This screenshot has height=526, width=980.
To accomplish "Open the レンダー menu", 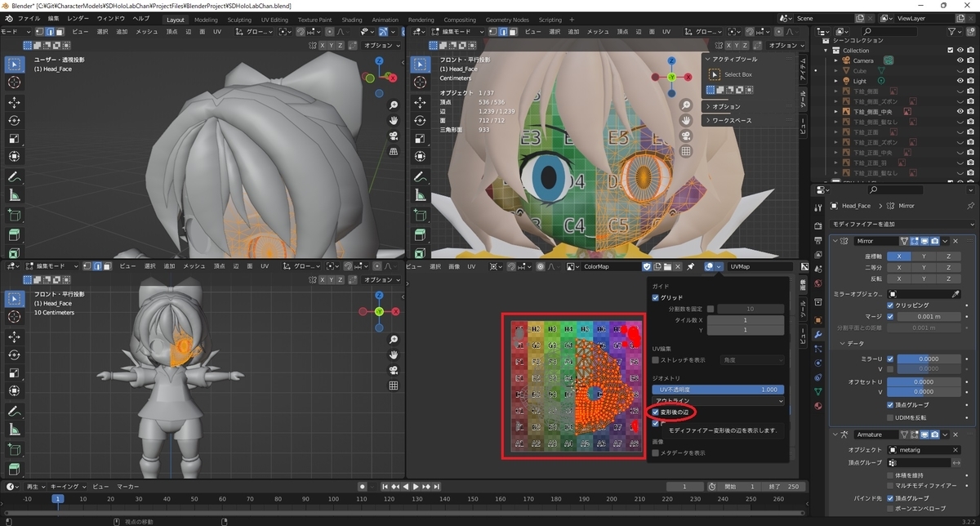I will tap(78, 19).
